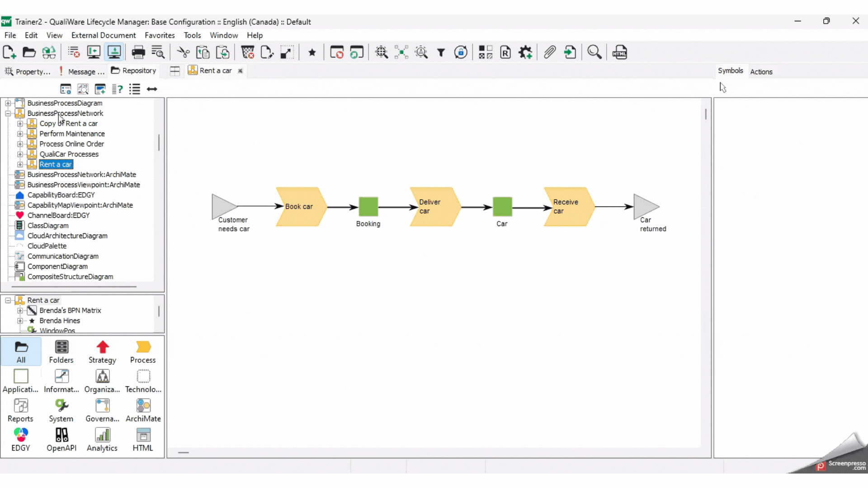Open the Analytics palette icon
This screenshot has width=868, height=488.
(102, 439)
